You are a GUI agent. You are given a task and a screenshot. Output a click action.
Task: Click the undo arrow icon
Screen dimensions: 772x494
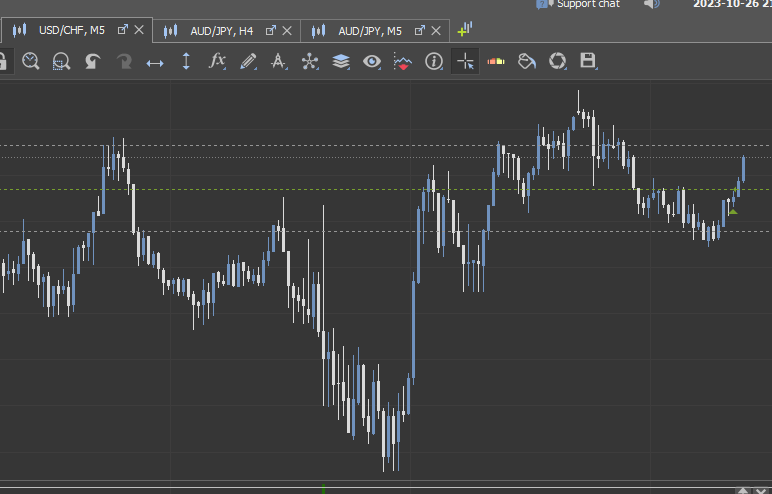pos(92,62)
